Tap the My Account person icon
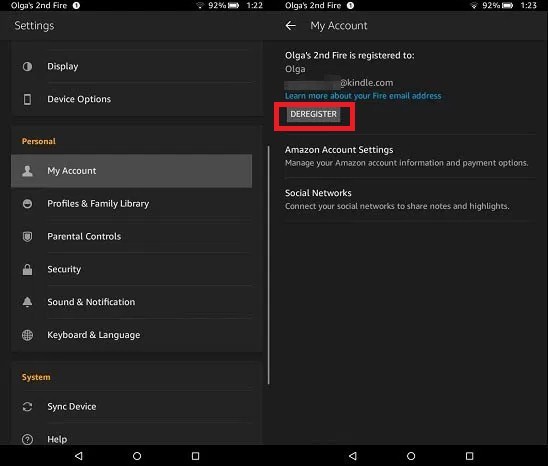Viewport: 548px width, 466px height. 27,171
